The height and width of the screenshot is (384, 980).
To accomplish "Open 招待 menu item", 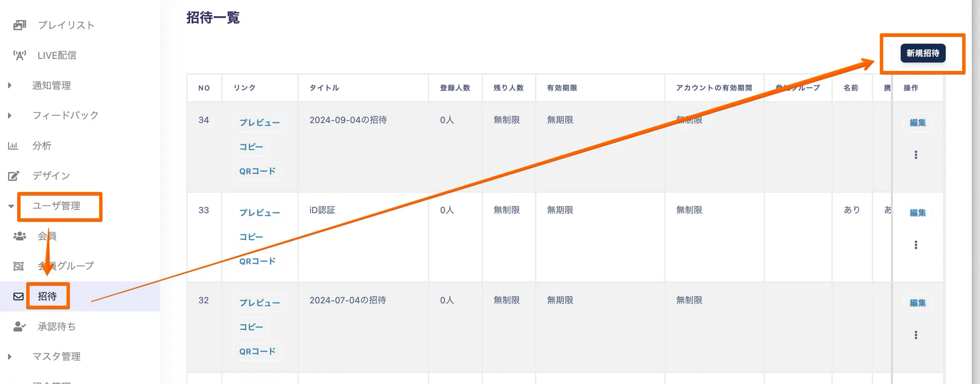I will tap(47, 296).
